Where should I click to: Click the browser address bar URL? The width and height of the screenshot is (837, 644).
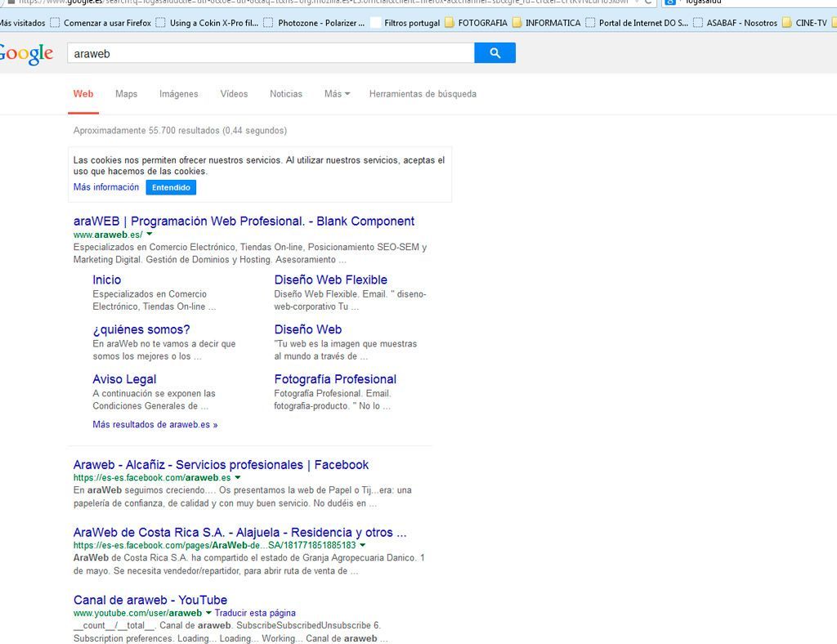[323, 2]
